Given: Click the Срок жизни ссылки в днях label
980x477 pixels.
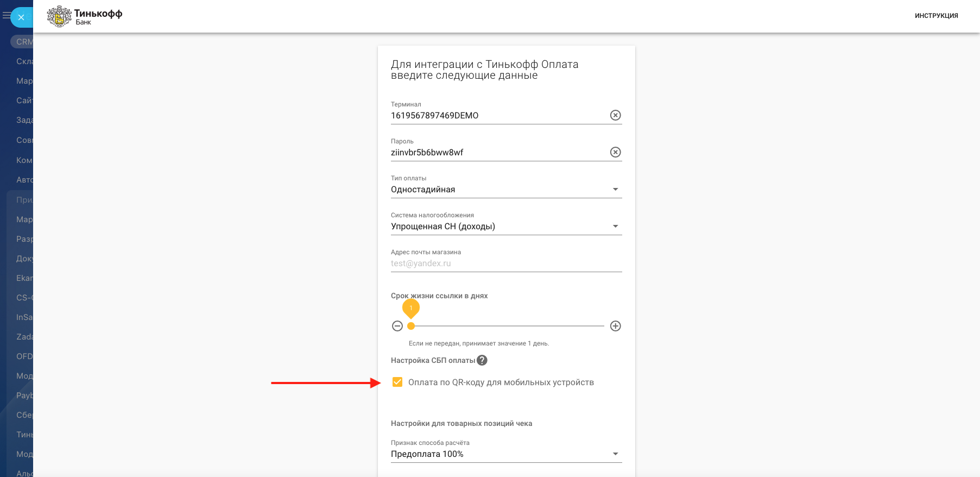Looking at the screenshot, I should (x=439, y=296).
